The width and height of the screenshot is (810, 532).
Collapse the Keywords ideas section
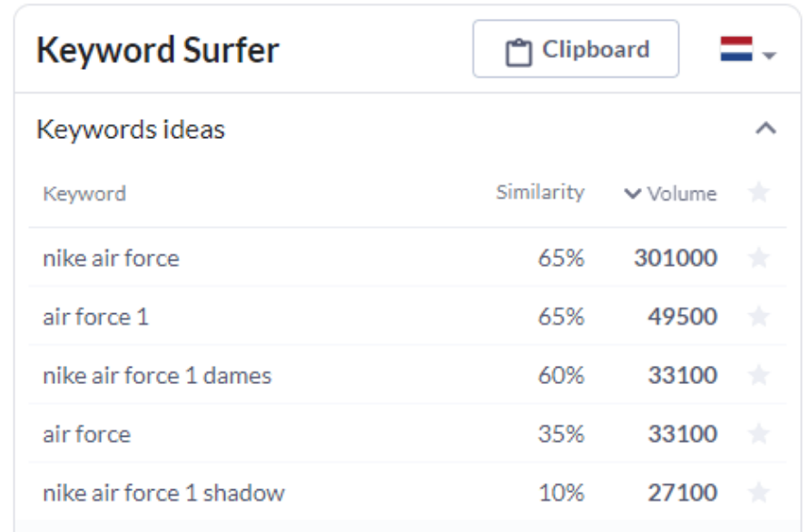coord(766,128)
